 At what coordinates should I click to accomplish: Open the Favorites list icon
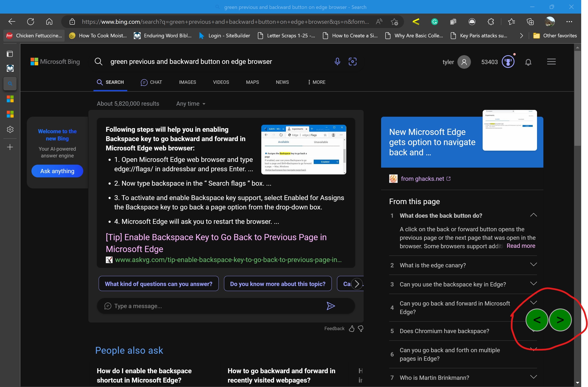click(x=511, y=22)
